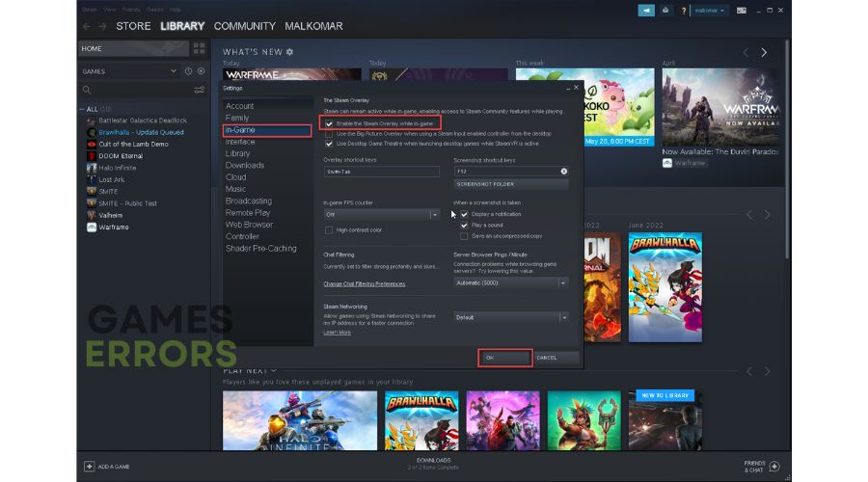This screenshot has width=868, height=482.
Task: Enable Big Picture Overlay checkbox
Action: coord(329,134)
